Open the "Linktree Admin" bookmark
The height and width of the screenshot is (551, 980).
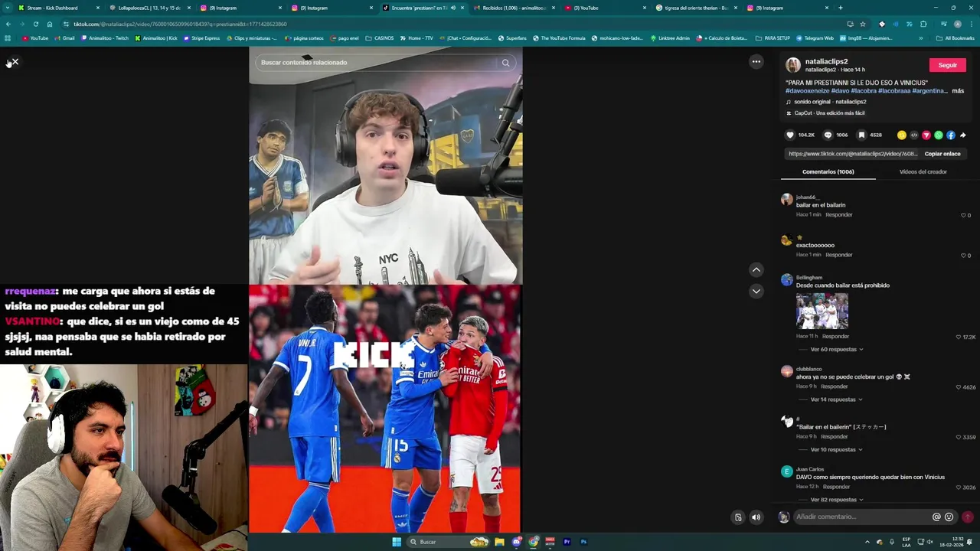pyautogui.click(x=670, y=38)
